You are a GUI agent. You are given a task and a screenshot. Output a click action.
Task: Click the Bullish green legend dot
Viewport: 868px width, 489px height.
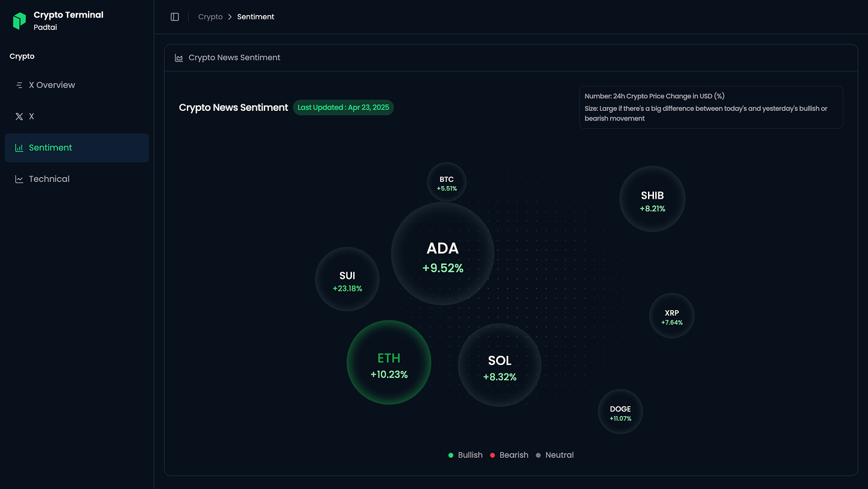(x=450, y=455)
